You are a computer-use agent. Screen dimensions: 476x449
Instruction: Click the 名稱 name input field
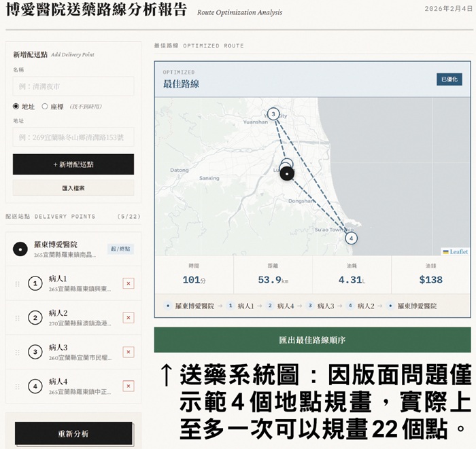[73, 86]
